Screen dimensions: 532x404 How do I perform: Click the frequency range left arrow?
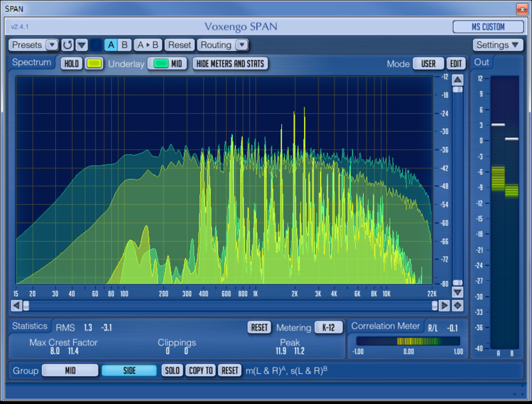(16, 305)
